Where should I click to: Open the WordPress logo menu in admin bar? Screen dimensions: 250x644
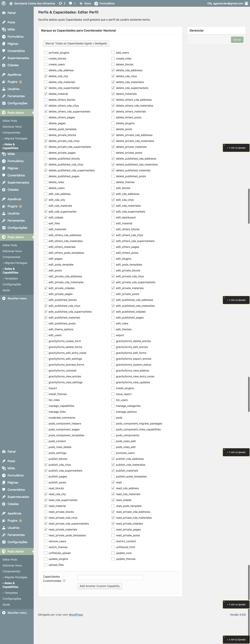3,3
